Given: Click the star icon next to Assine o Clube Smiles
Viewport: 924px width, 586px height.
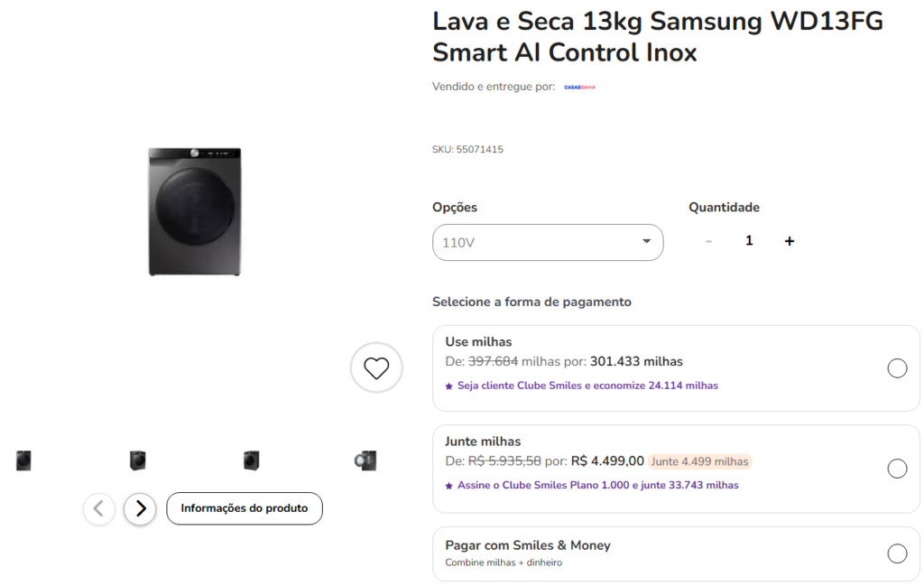Looking at the screenshot, I should point(448,485).
